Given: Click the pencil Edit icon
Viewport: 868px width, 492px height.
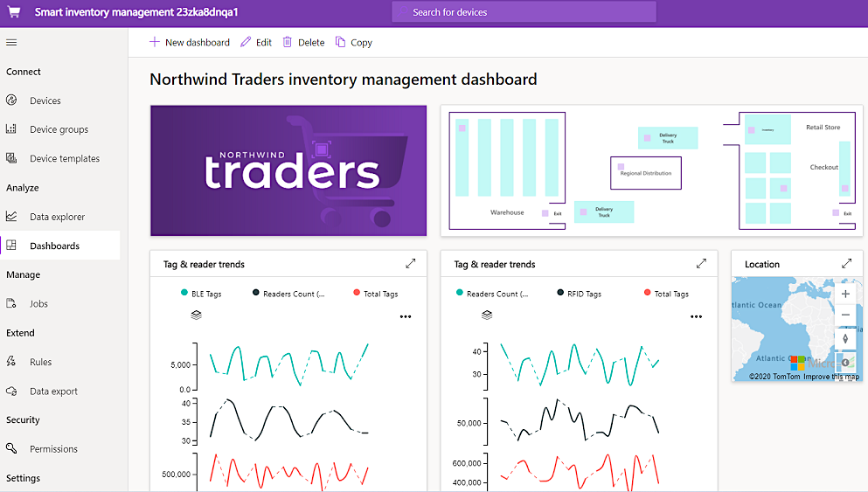Looking at the screenshot, I should [246, 42].
